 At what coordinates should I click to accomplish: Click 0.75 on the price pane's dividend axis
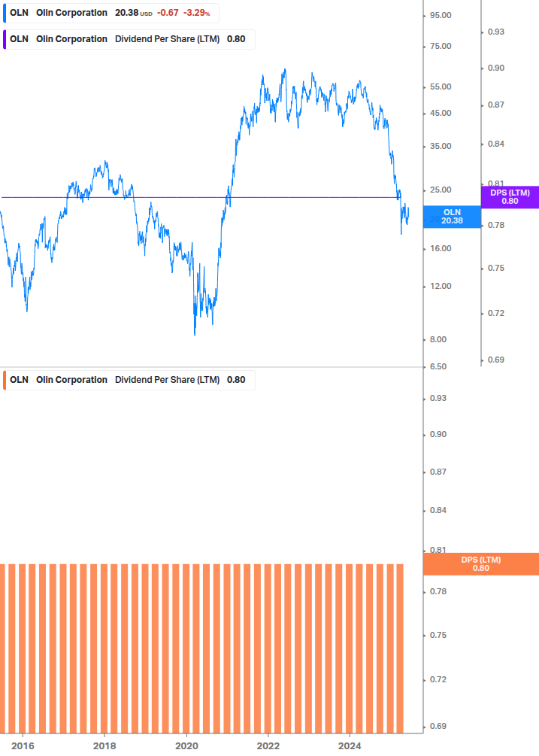tap(496, 268)
